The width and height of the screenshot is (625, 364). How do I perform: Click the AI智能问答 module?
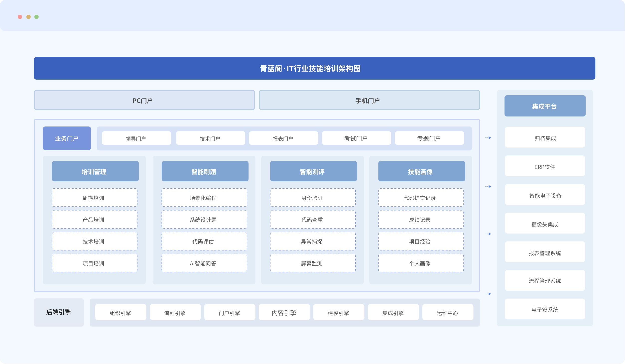[x=204, y=263]
